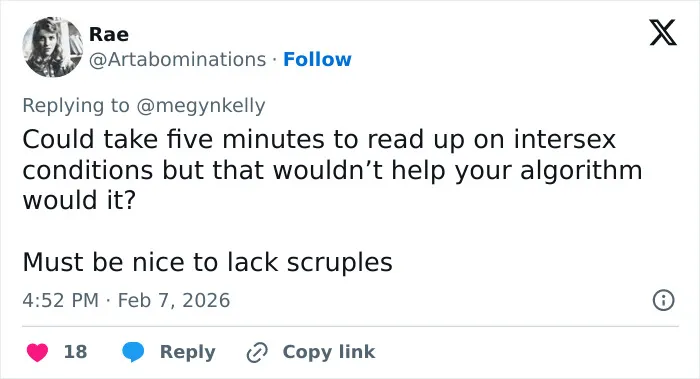Click the Feb 7, 2026 date
Image resolution: width=700 pixels, height=379 pixels.
[174, 300]
